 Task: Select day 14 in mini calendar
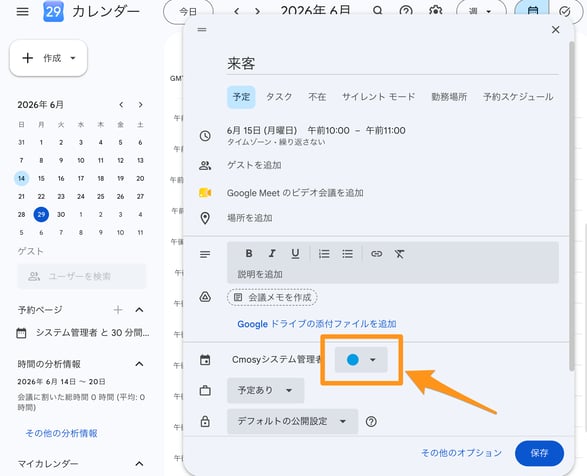pyautogui.click(x=21, y=178)
